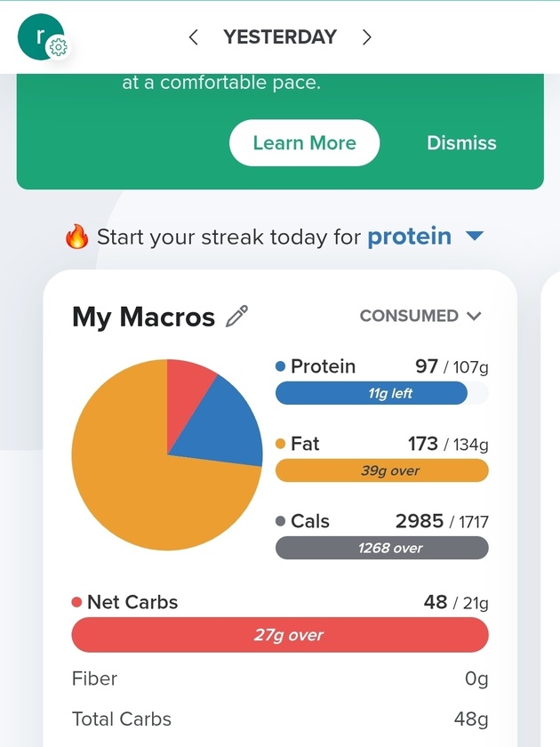Open profile avatar with settings gear

(44, 37)
